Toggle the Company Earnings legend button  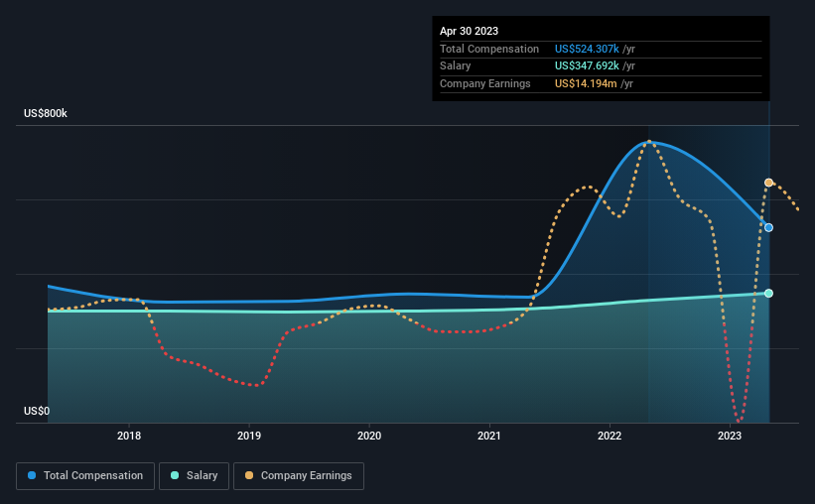pos(299,476)
